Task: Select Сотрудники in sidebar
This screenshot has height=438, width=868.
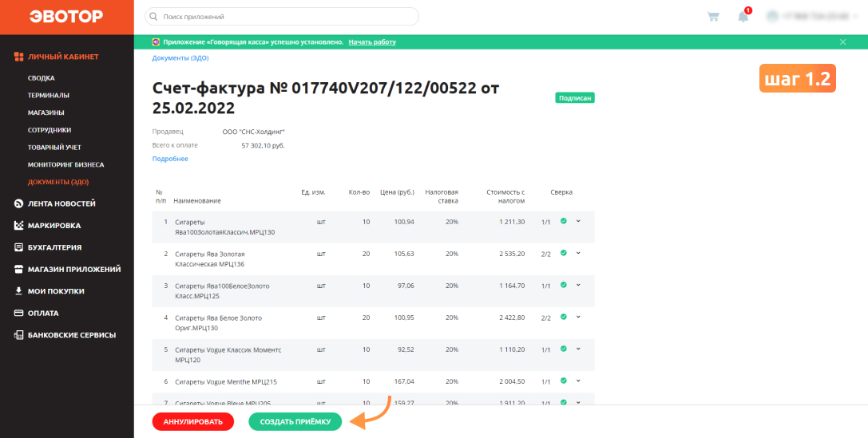Action: (x=50, y=130)
